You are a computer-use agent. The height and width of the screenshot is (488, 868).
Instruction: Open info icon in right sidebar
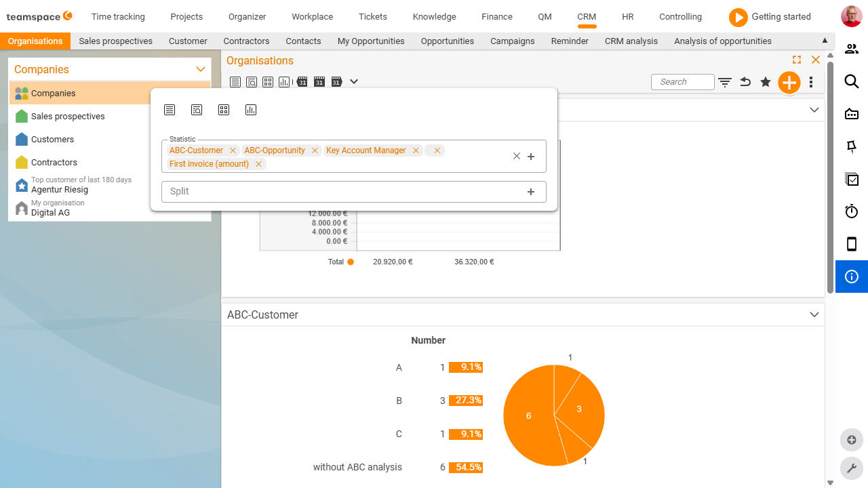pyautogui.click(x=852, y=277)
